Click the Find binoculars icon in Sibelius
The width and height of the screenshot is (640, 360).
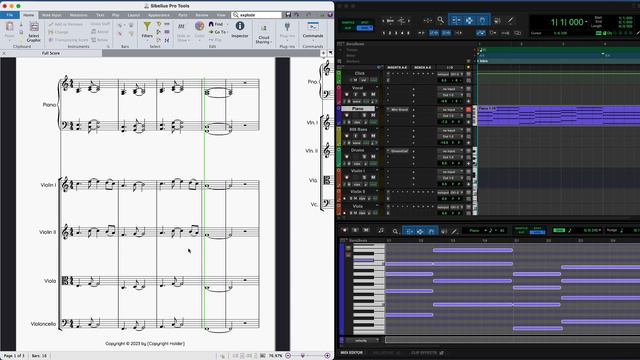pos(211,24)
